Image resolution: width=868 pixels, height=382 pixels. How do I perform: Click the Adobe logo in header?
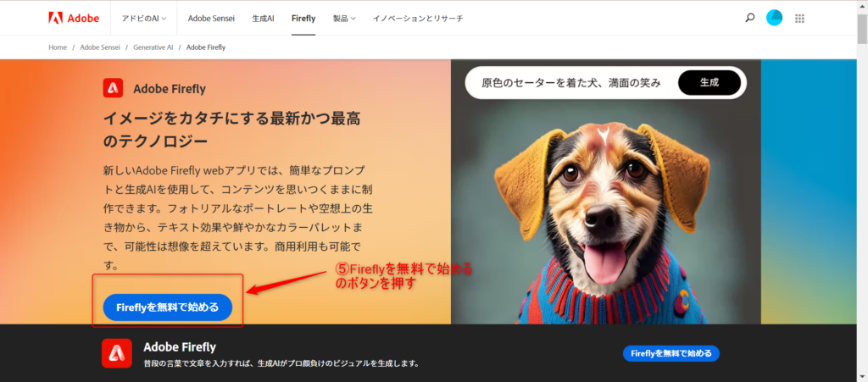pyautogui.click(x=74, y=19)
